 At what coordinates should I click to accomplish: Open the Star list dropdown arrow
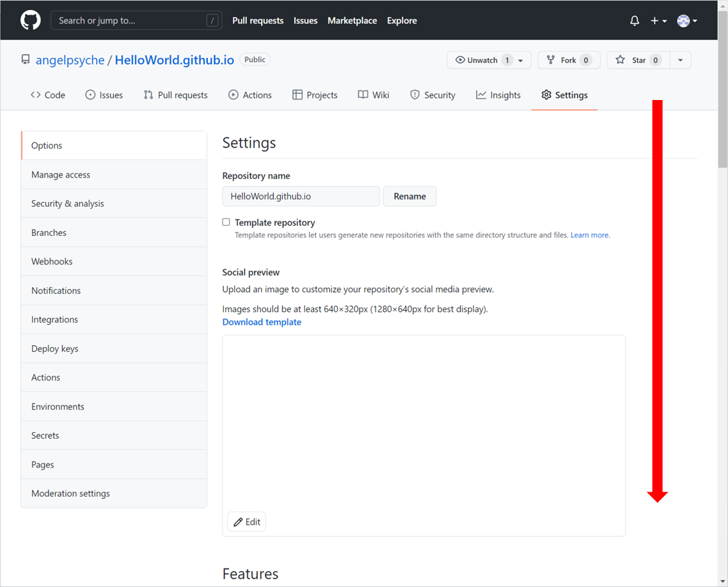pos(680,60)
